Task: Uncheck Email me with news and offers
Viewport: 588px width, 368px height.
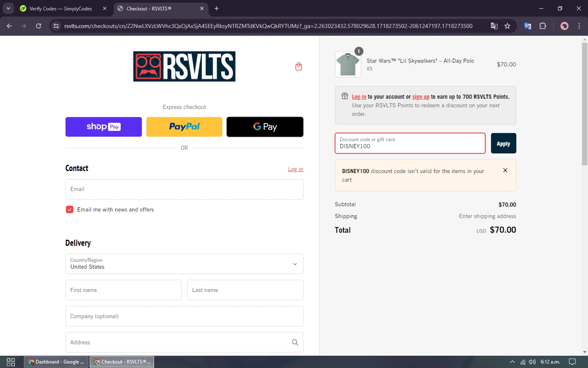Action: click(69, 210)
